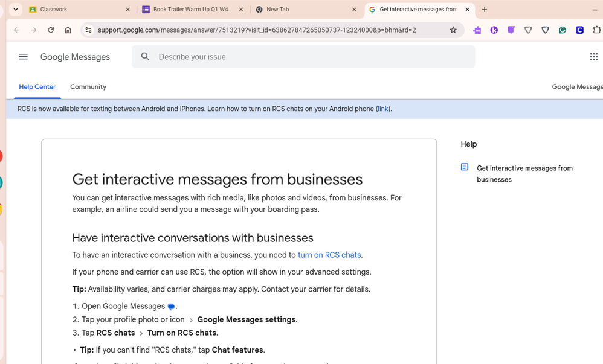Click the support.google.com address bar URL
The height and width of the screenshot is (364, 603).
click(257, 30)
